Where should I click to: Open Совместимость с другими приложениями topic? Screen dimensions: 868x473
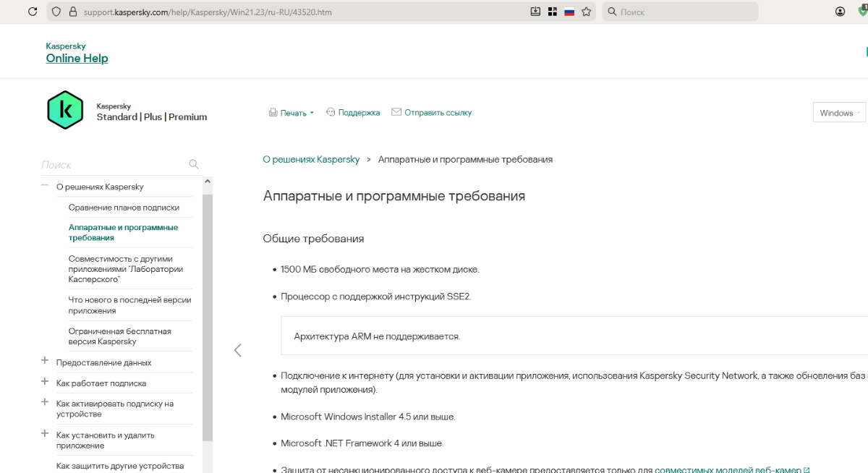tap(126, 268)
